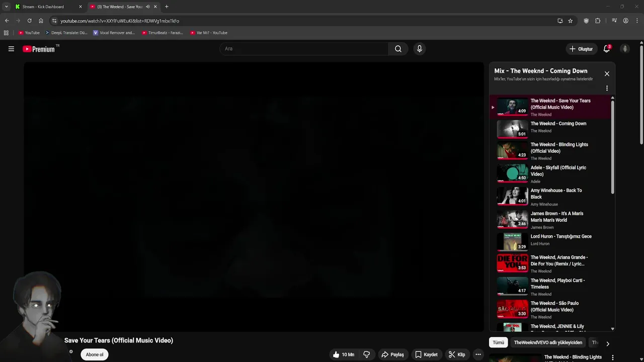Open Mix playlist three-dot options menu
Screen dimensions: 644x362
607,88
